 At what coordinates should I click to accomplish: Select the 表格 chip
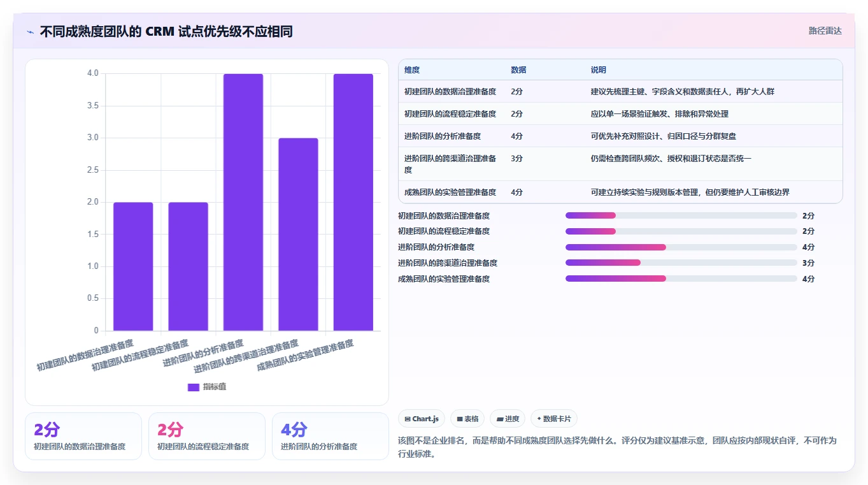pyautogui.click(x=467, y=419)
